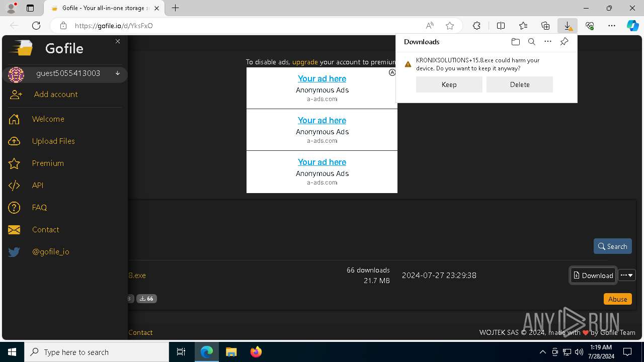Open a new browser tab
Image resolution: width=644 pixels, height=362 pixels.
175,8
